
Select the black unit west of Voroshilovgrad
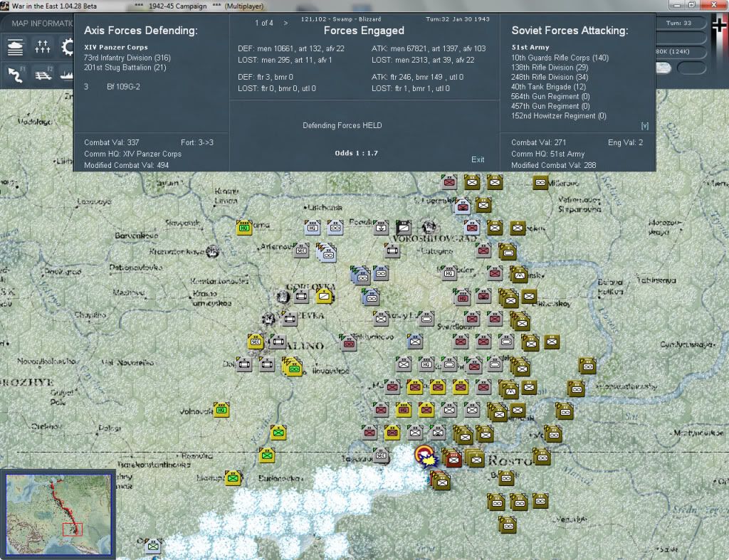coord(404,227)
